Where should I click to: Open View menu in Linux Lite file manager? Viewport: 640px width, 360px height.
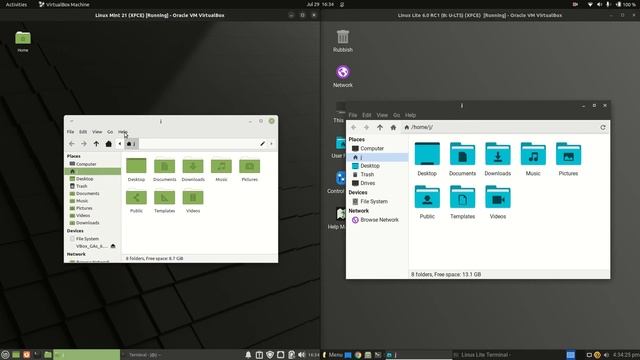coord(382,115)
